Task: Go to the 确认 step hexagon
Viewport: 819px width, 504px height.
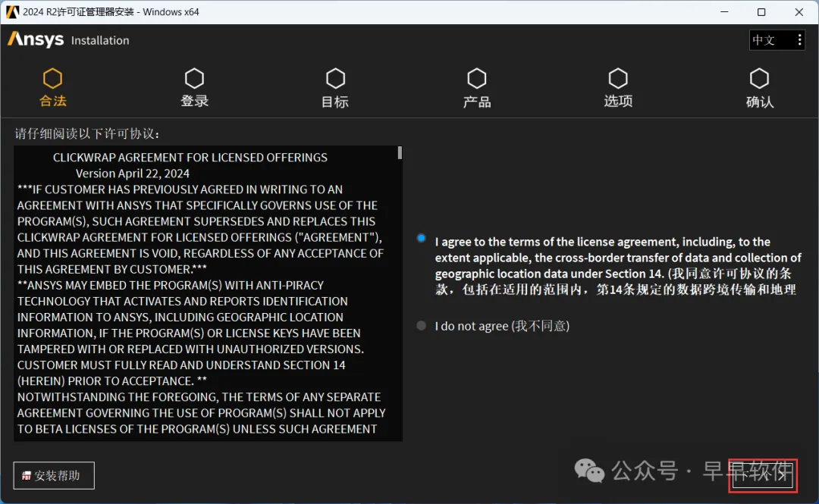Action: (759, 78)
